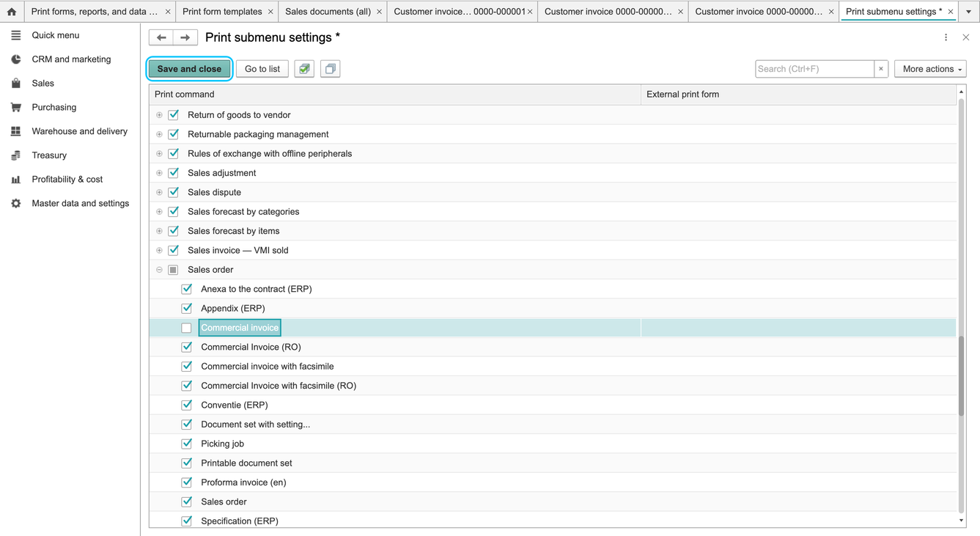Image resolution: width=980 pixels, height=536 pixels.
Task: Open the More actions dropdown
Action: pos(931,69)
